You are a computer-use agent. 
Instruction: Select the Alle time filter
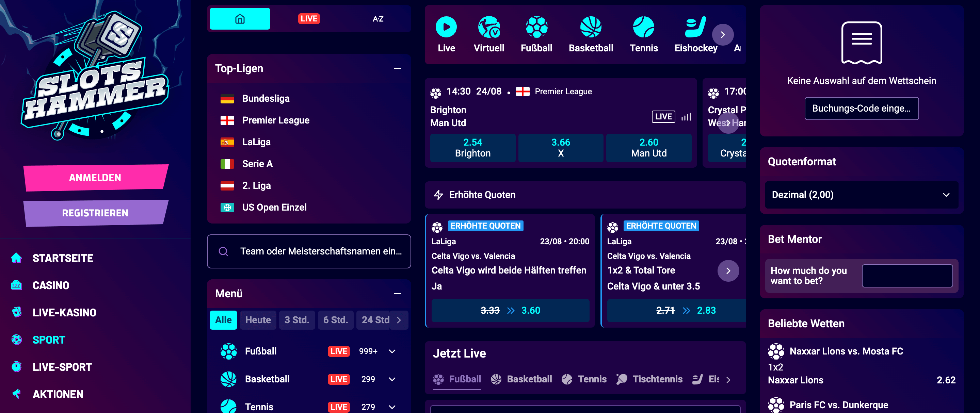(x=223, y=320)
